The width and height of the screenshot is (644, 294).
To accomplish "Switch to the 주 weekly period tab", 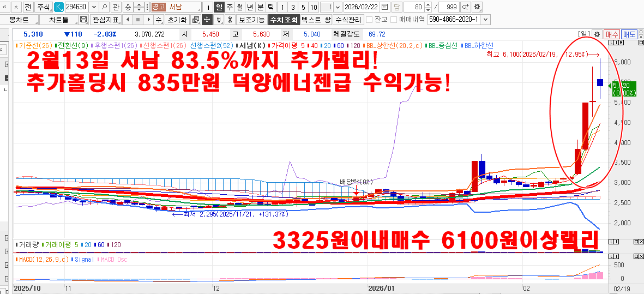I will pyautogui.click(x=229, y=7).
